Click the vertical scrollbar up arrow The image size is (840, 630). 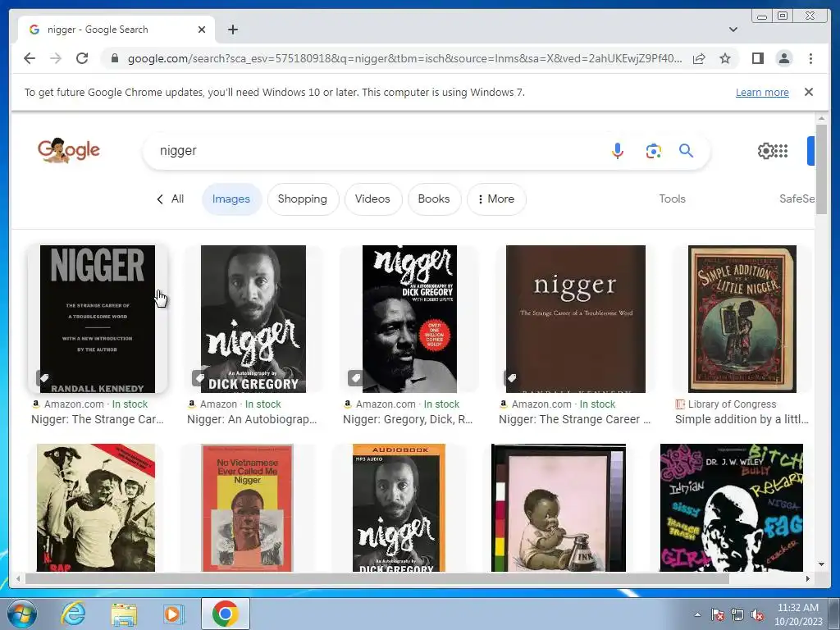(x=821, y=118)
